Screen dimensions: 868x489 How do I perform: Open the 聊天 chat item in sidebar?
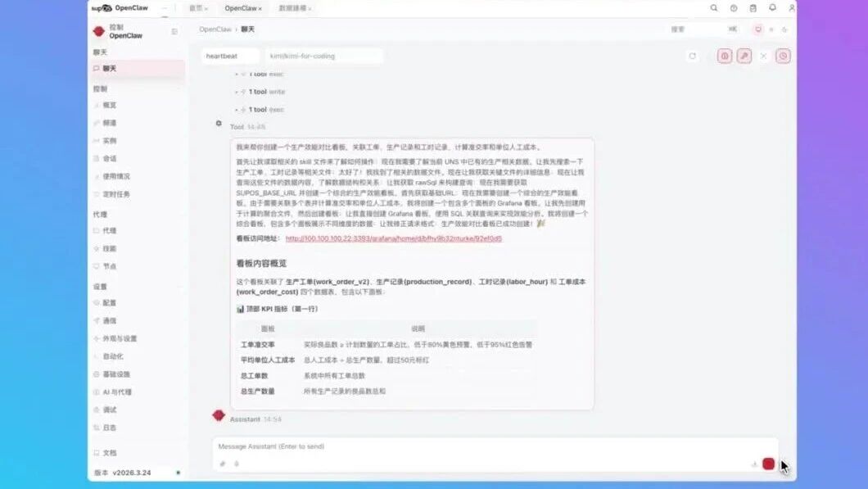137,69
